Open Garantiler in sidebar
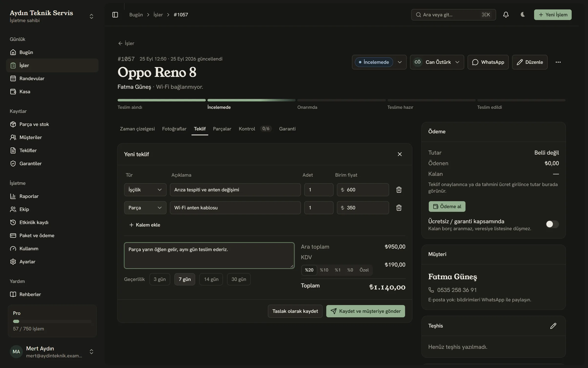This screenshot has width=588, height=368. (x=52, y=164)
